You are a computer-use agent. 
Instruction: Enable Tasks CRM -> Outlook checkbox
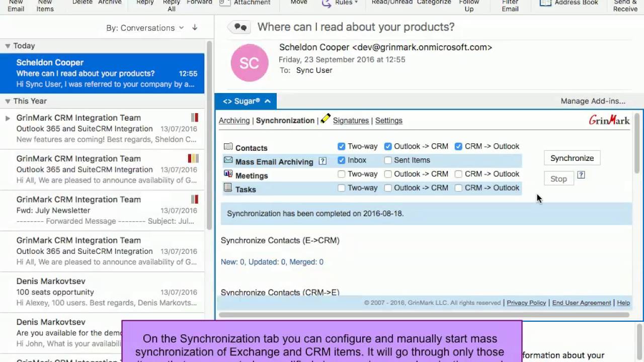[458, 188]
